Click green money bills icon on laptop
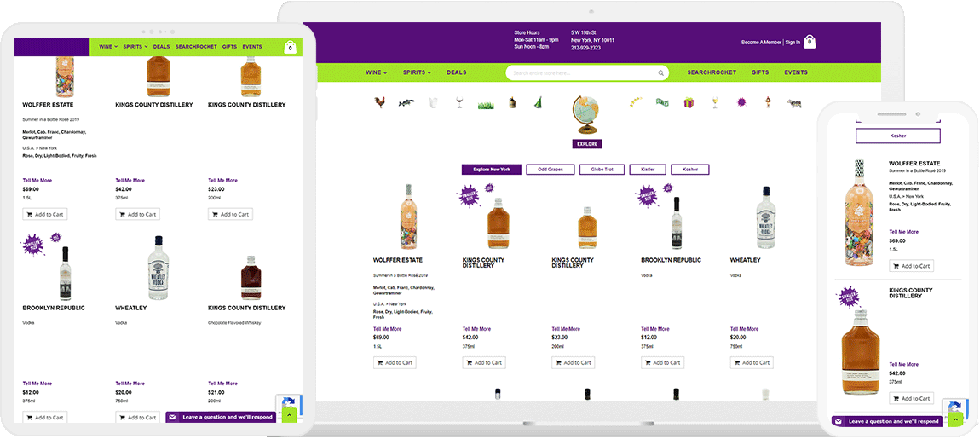The width and height of the screenshot is (980, 439). click(x=662, y=102)
